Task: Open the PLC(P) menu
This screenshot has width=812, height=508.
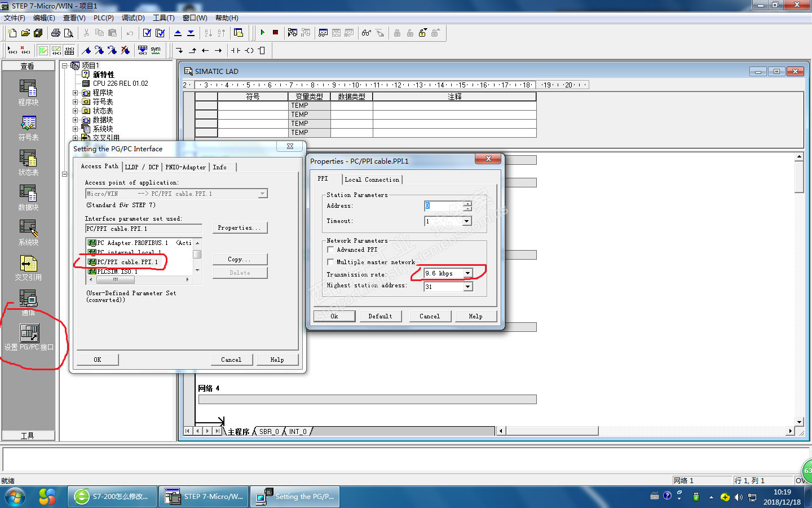Action: 104,18
